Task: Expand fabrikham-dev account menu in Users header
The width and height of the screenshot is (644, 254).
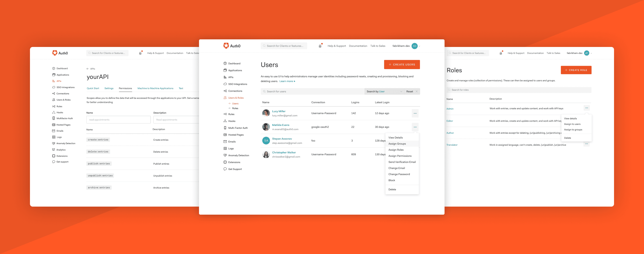Action: click(x=419, y=46)
